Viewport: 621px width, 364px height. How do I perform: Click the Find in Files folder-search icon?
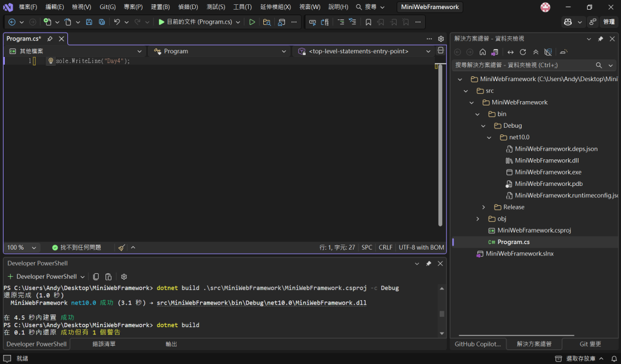pyautogui.click(x=267, y=22)
